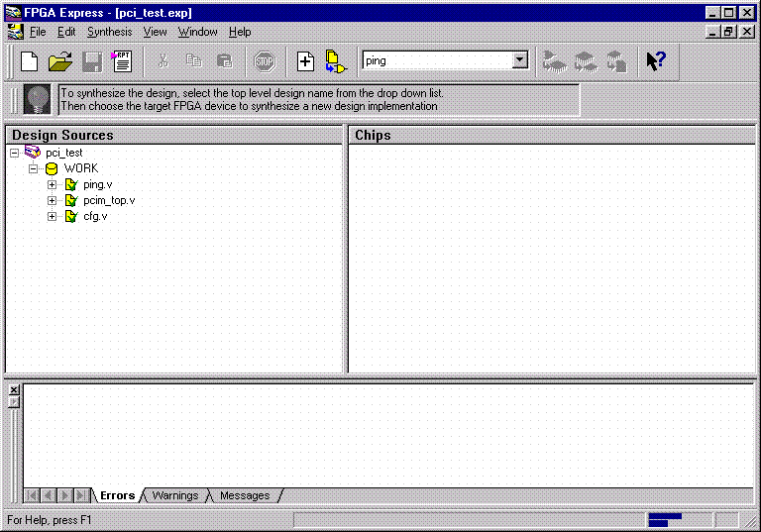Click the first-tab scroll arrow

click(x=32, y=495)
